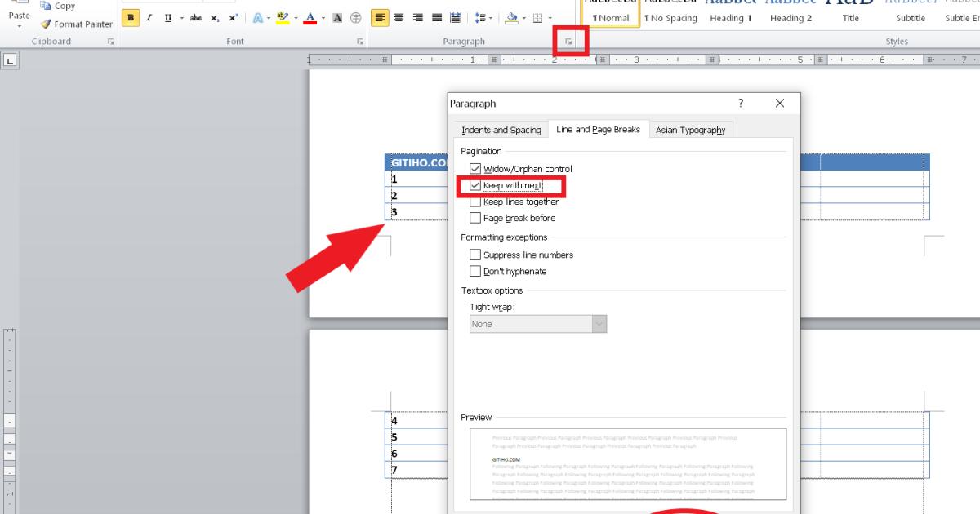Uncheck Keep with next option
This screenshot has width=980, height=514.
[475, 185]
